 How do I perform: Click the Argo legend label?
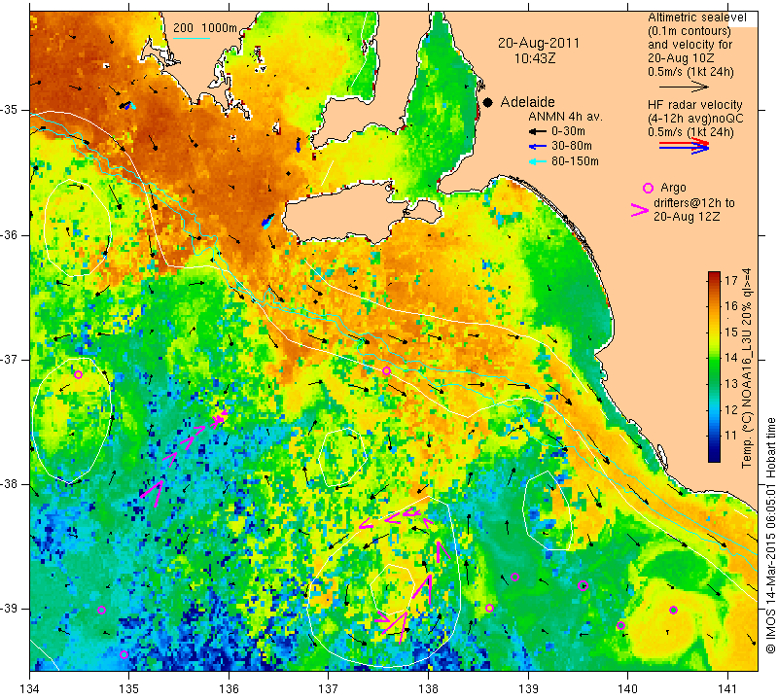[673, 188]
